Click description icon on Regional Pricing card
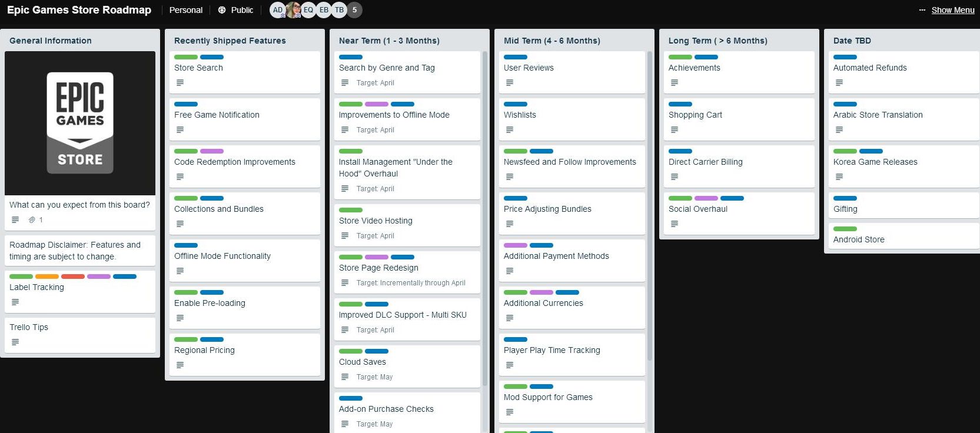 (x=180, y=365)
